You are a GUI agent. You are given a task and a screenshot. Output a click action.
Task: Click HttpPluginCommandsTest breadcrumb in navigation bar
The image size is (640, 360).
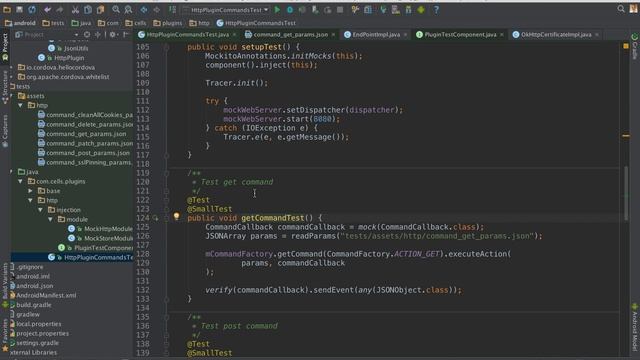click(256, 23)
